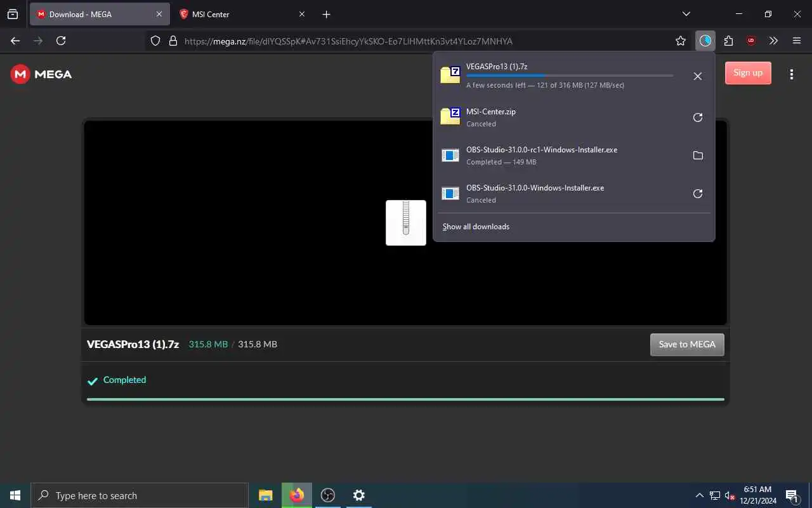Show OBS-Studio-31.0.0-rc1 installer in folder
Viewport: 812px width, 508px height.
point(697,156)
